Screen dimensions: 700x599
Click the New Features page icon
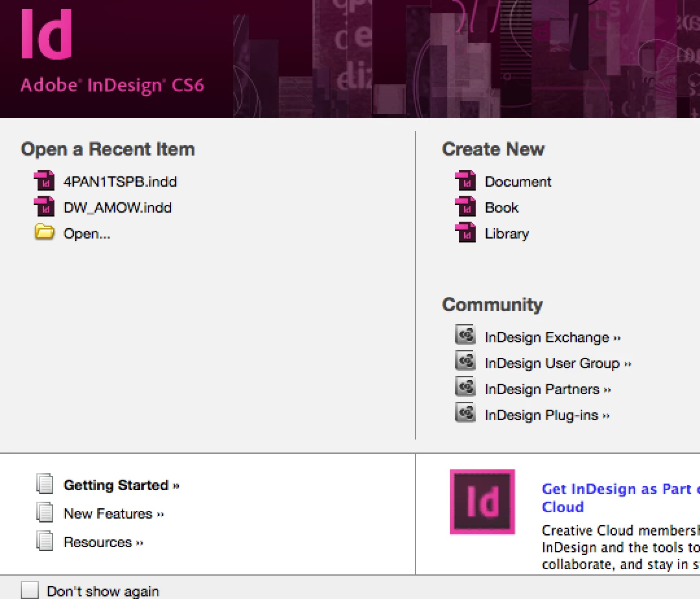click(x=45, y=512)
